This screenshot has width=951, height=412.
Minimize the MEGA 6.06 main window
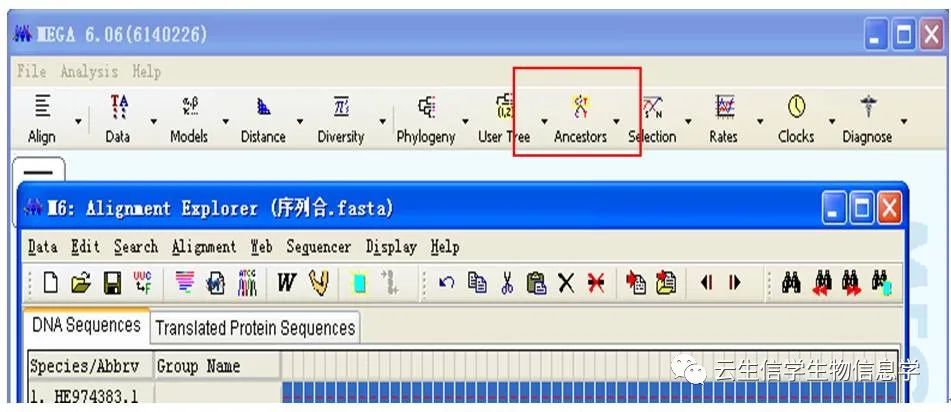tap(875, 35)
